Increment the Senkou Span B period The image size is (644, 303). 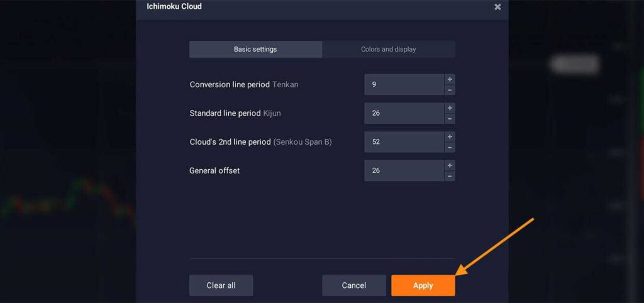tap(450, 136)
